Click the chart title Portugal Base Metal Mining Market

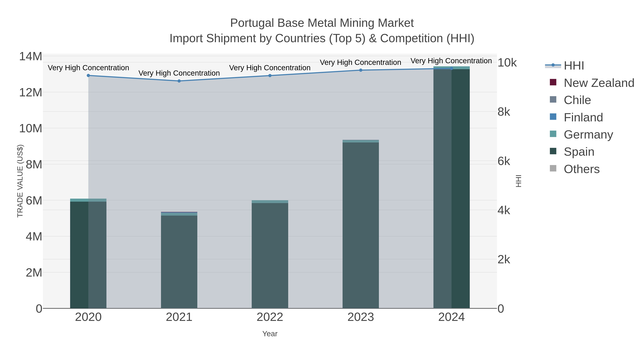[x=322, y=23]
